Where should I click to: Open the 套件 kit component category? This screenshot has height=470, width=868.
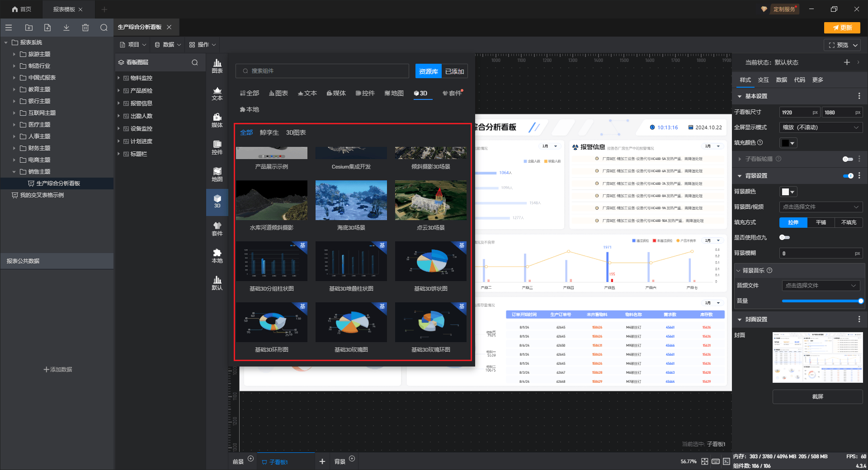pos(217,229)
